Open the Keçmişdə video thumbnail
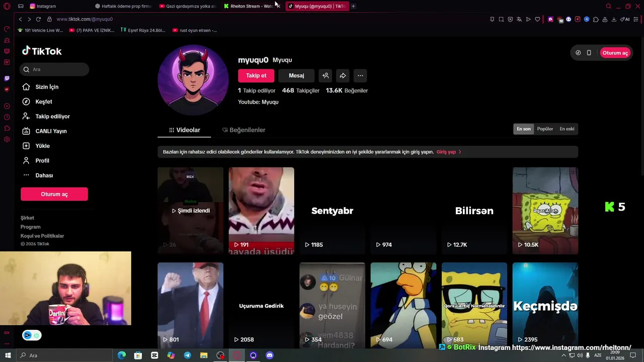This screenshot has height=362, width=644. coord(545,306)
